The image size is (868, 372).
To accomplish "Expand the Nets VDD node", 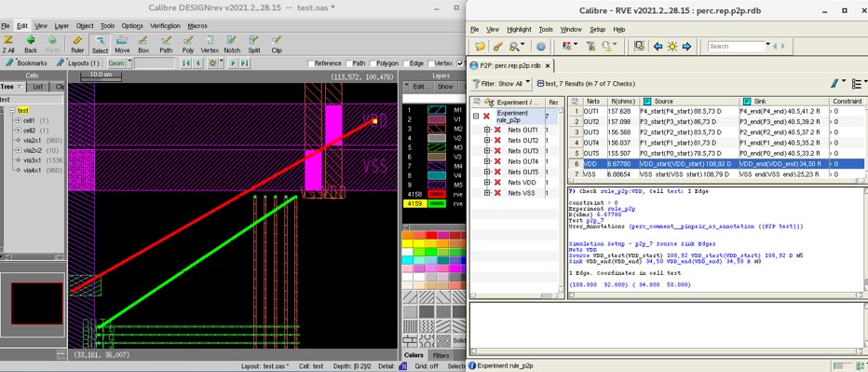I will pos(488,182).
